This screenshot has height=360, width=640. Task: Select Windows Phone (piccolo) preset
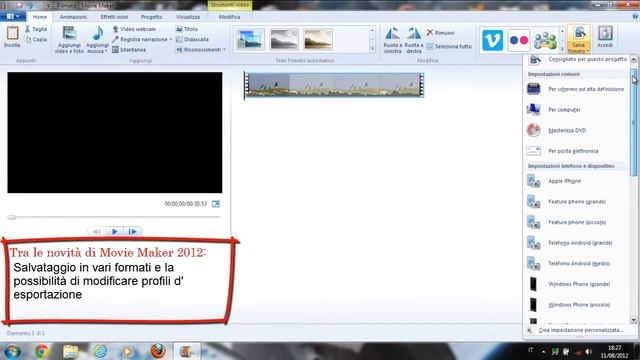576,304
